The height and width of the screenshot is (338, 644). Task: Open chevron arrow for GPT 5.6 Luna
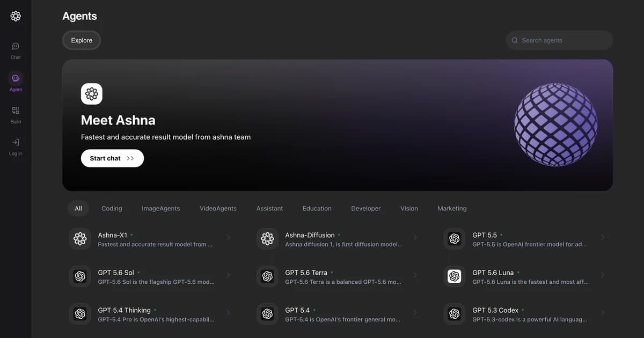(603, 275)
